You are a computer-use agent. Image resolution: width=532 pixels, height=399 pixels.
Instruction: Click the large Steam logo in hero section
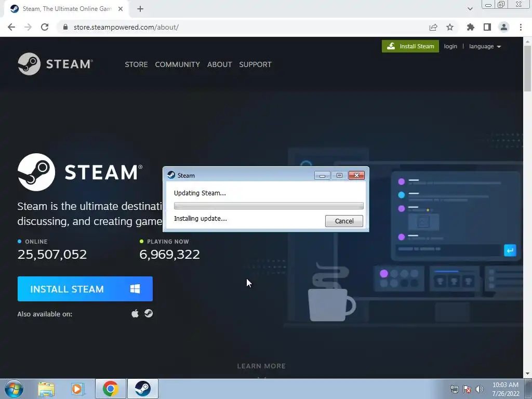pyautogui.click(x=80, y=172)
